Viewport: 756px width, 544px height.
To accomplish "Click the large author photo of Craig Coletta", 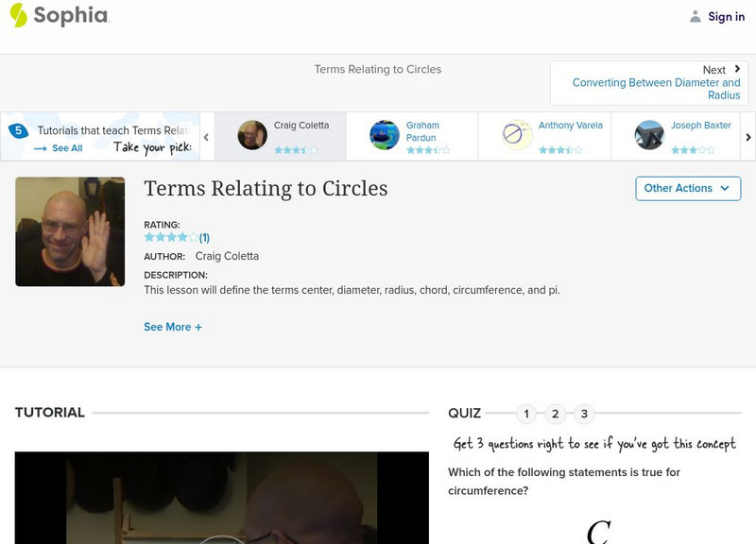I will tap(70, 231).
